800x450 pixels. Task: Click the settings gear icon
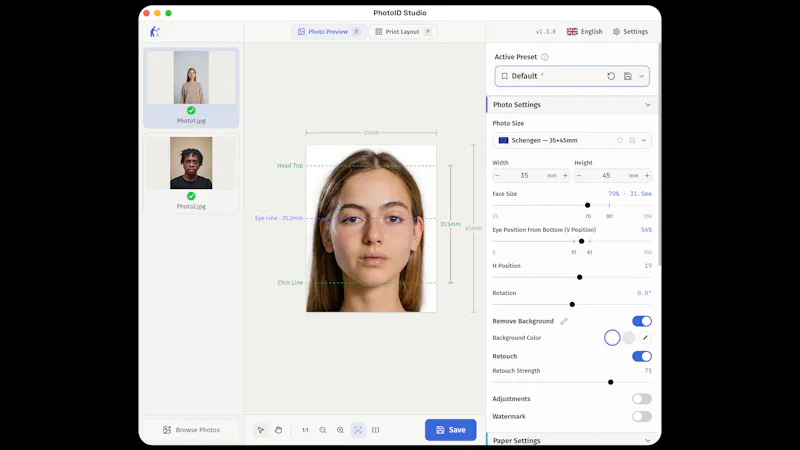(x=616, y=32)
